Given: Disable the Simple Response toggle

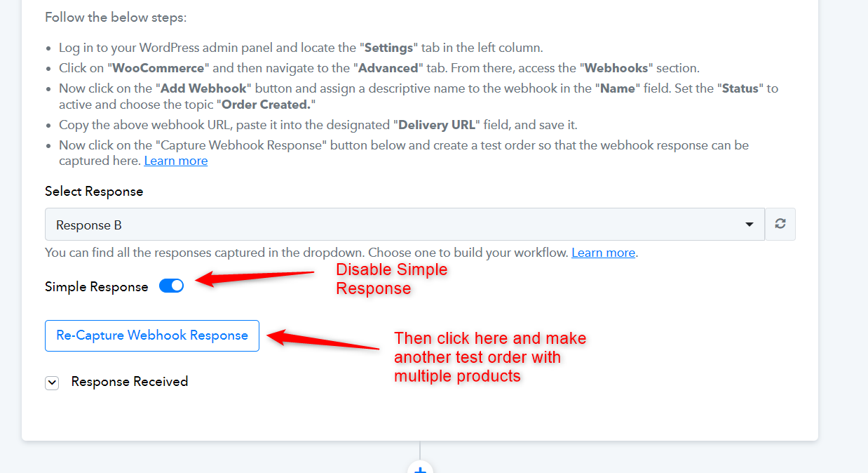Looking at the screenshot, I should pyautogui.click(x=171, y=286).
